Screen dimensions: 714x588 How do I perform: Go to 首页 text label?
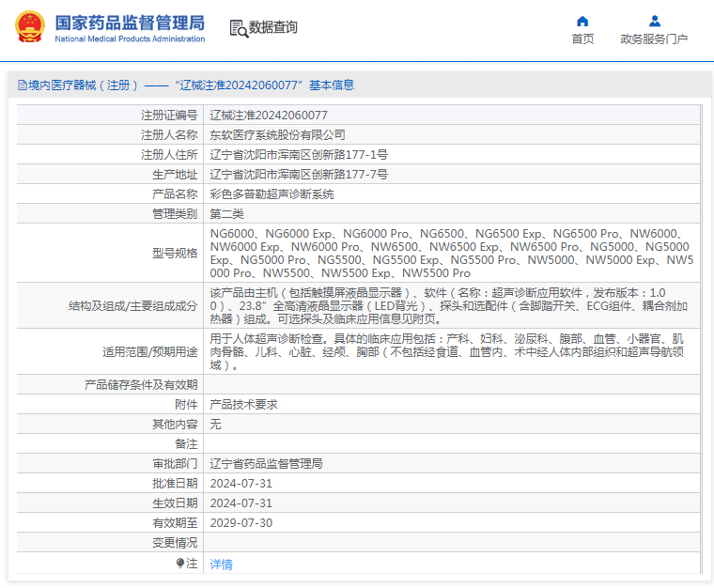click(582, 39)
